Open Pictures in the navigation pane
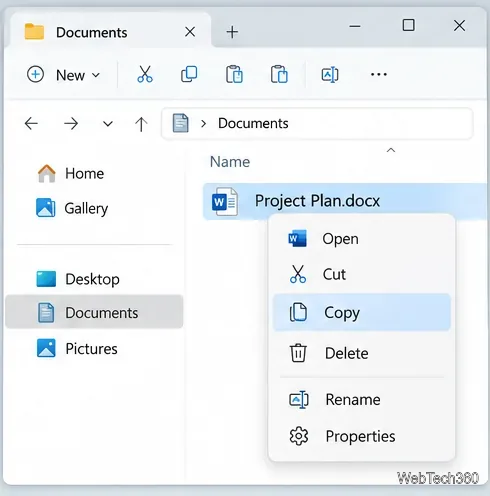This screenshot has width=490, height=496. tap(94, 349)
